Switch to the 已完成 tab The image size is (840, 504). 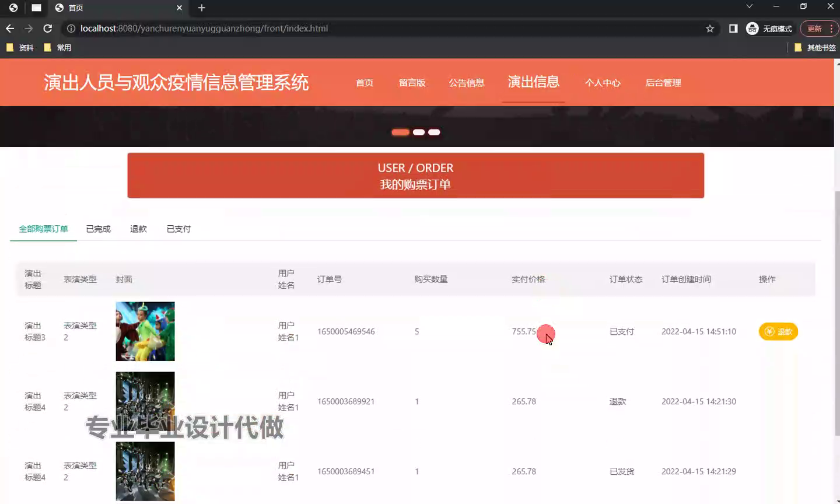(98, 229)
